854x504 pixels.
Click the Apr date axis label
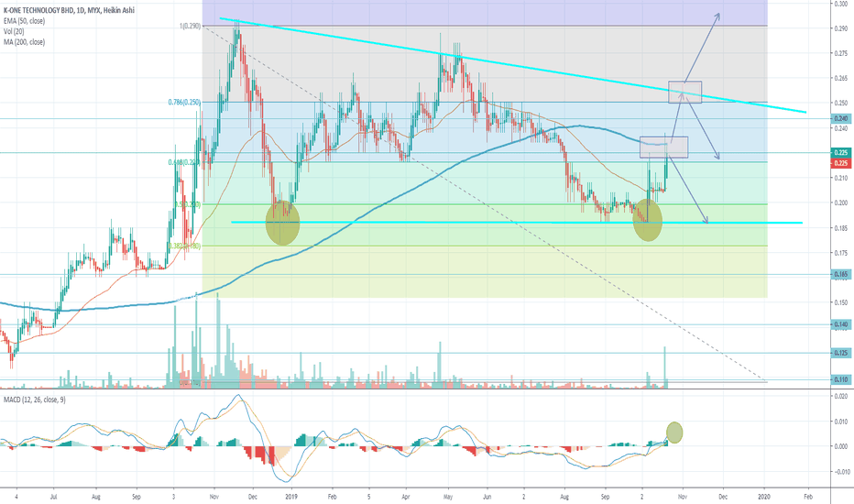coord(406,497)
